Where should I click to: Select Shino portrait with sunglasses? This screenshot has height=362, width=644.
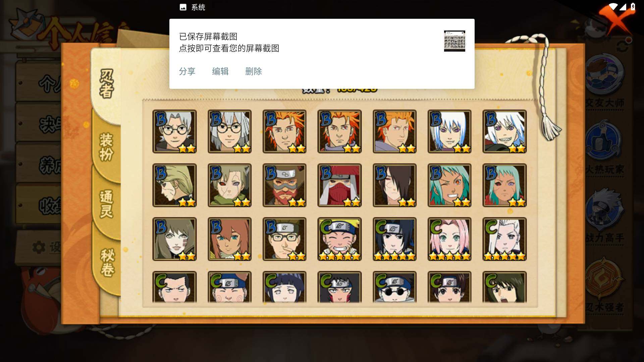394,287
